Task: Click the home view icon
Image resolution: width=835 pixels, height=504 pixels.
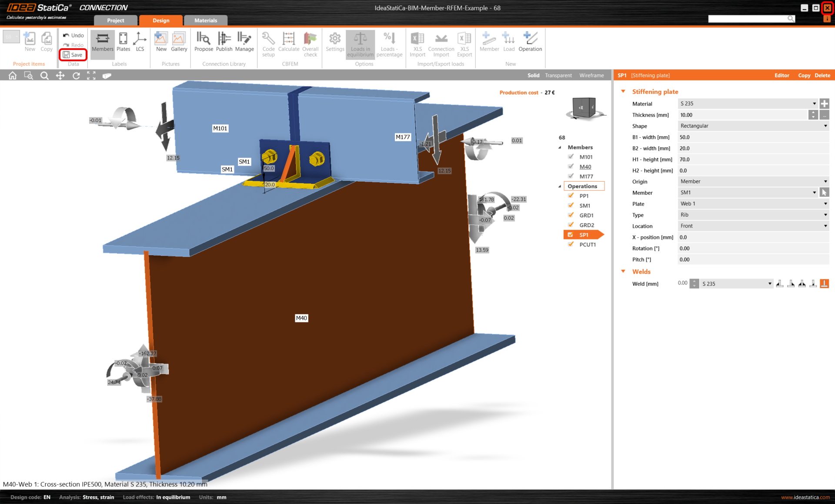Action: 13,76
